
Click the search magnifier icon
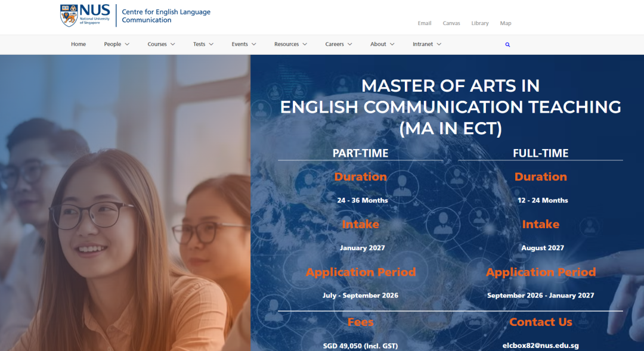[507, 45]
